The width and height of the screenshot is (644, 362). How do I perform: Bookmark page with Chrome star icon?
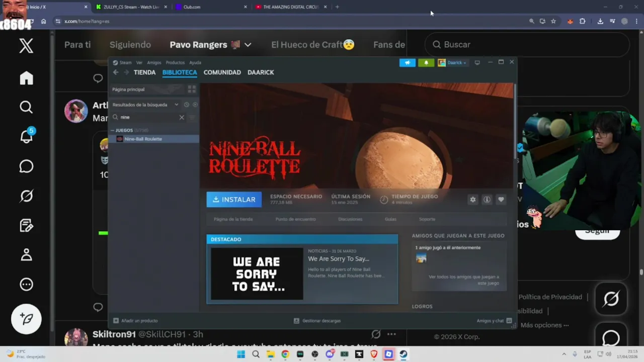click(553, 21)
